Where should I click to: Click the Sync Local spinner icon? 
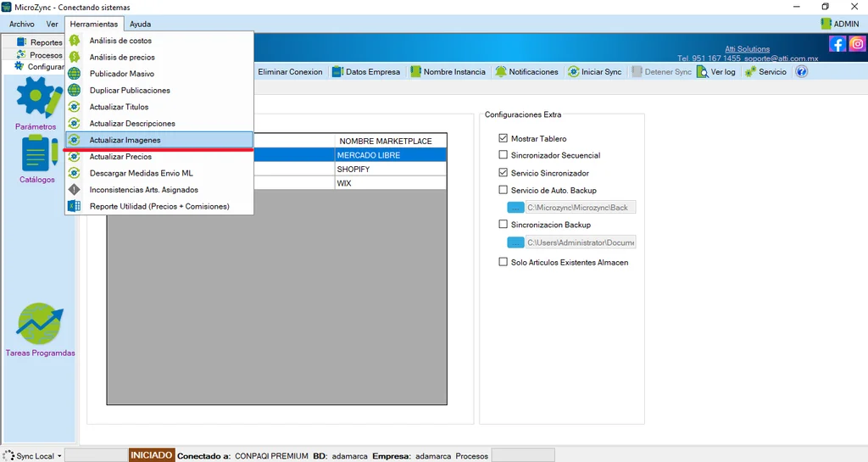tap(8, 455)
